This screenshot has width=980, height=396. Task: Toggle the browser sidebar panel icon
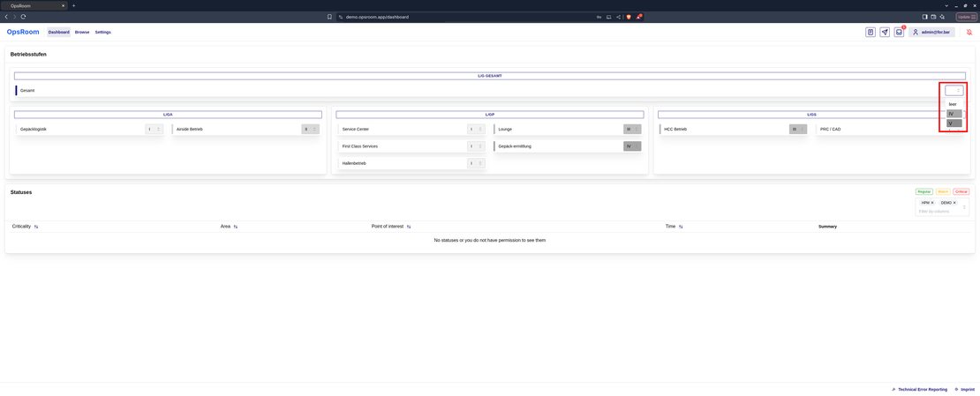(x=925, y=17)
